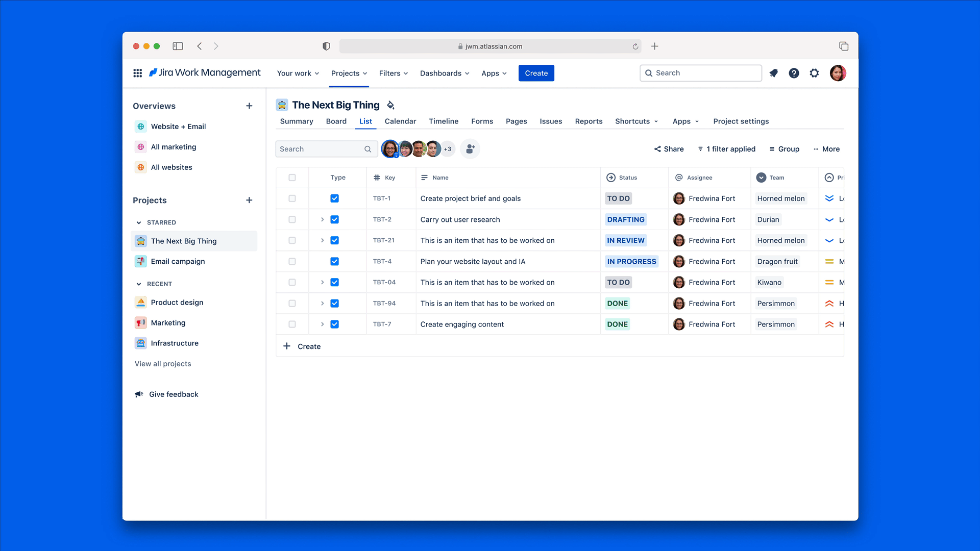Image resolution: width=980 pixels, height=551 pixels.
Task: Collapse the RECENT projects section
Action: (x=139, y=284)
